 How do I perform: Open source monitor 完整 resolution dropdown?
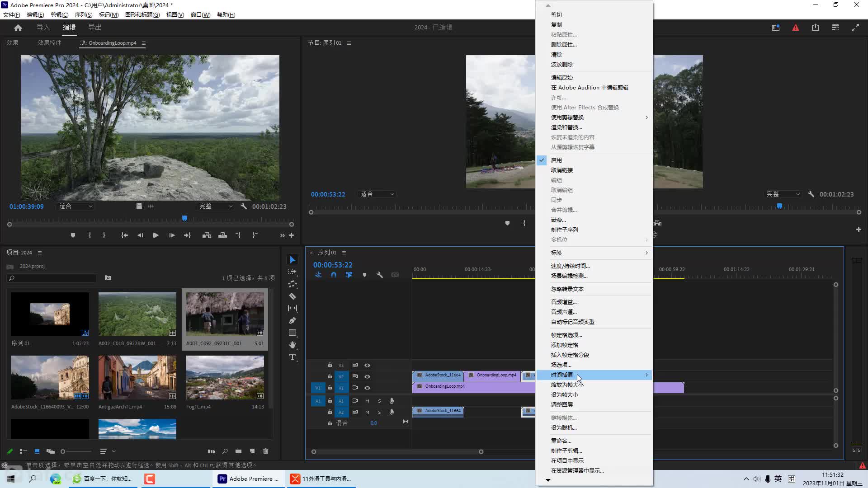(x=216, y=206)
